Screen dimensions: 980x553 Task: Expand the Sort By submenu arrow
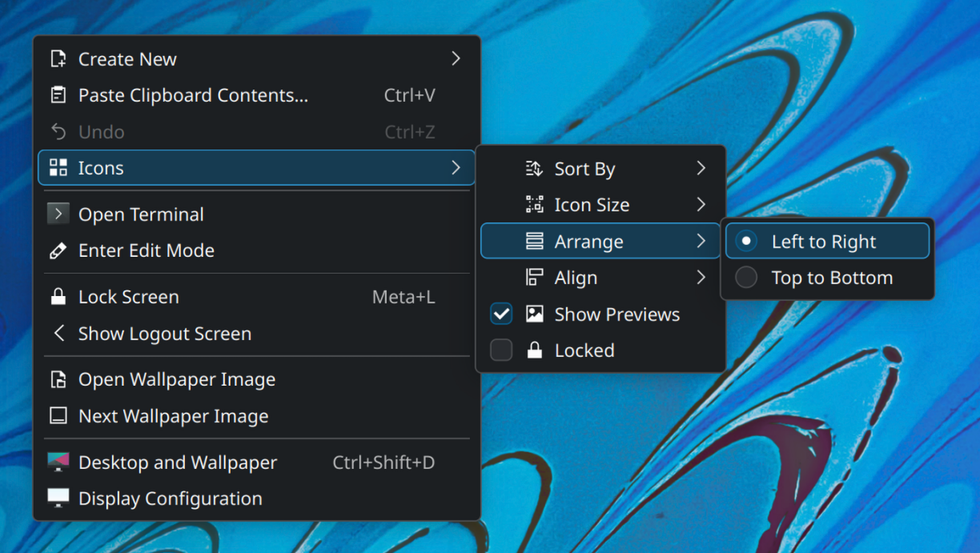[701, 168]
